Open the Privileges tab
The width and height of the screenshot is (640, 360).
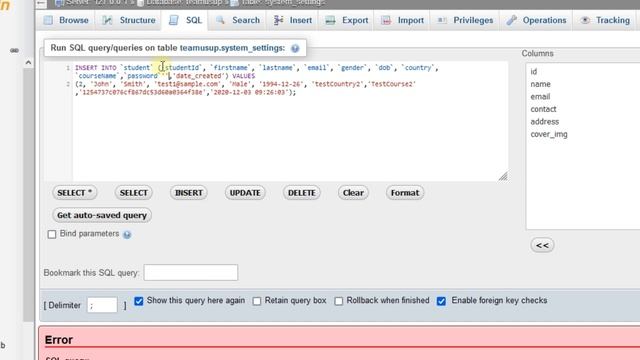click(465, 20)
